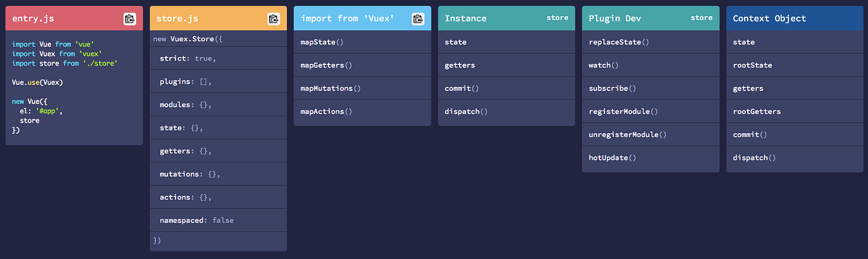Choose the mapMutations() row
This screenshot has width=868, height=259.
[x=363, y=88]
